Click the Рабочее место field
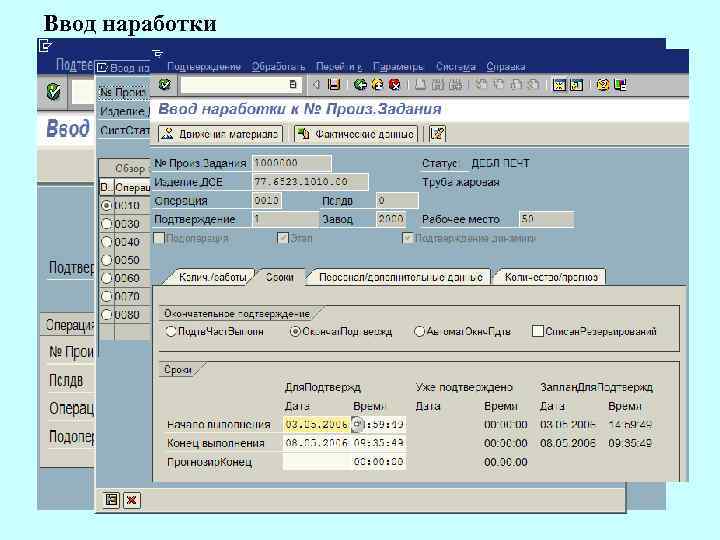This screenshot has width=720, height=540. coord(546,219)
